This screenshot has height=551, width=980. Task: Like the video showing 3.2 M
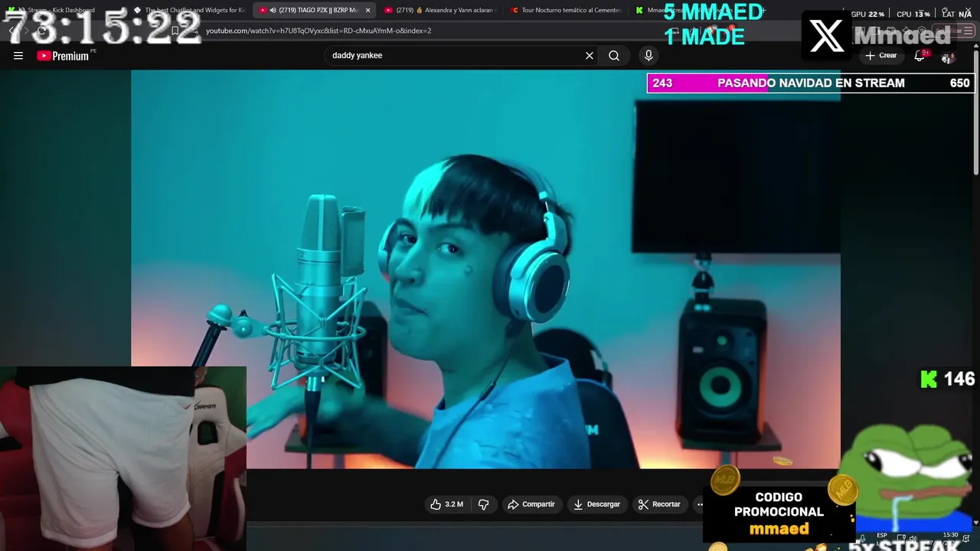pos(447,504)
